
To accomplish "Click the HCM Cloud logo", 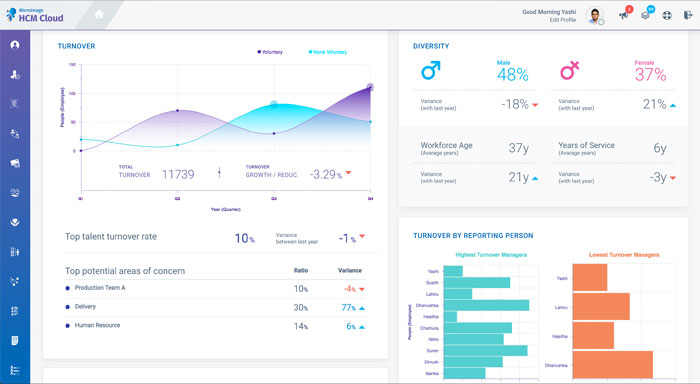I will point(35,15).
